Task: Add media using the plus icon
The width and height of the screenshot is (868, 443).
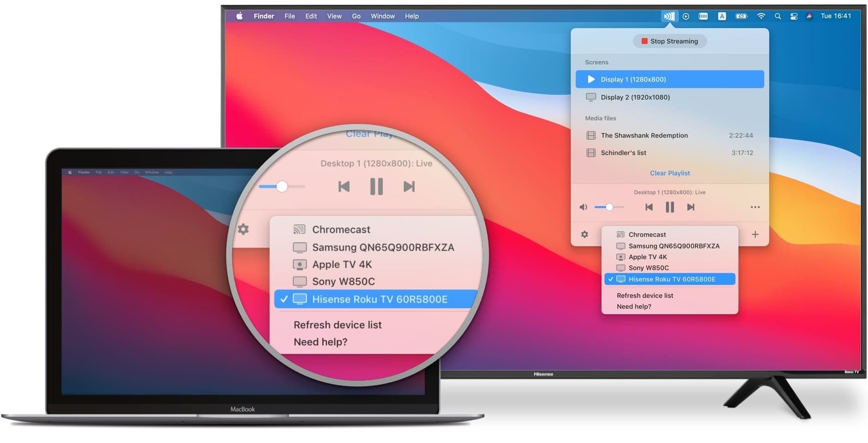Action: pyautogui.click(x=756, y=234)
